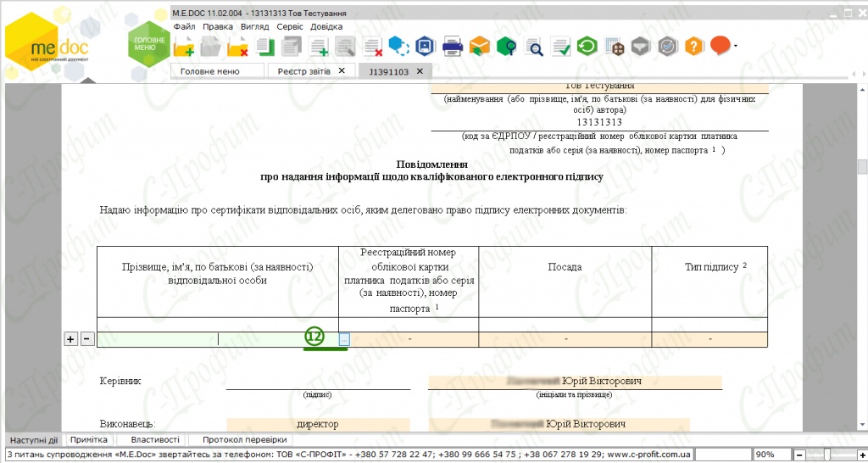Click the scrollbar down arrow

862,425
